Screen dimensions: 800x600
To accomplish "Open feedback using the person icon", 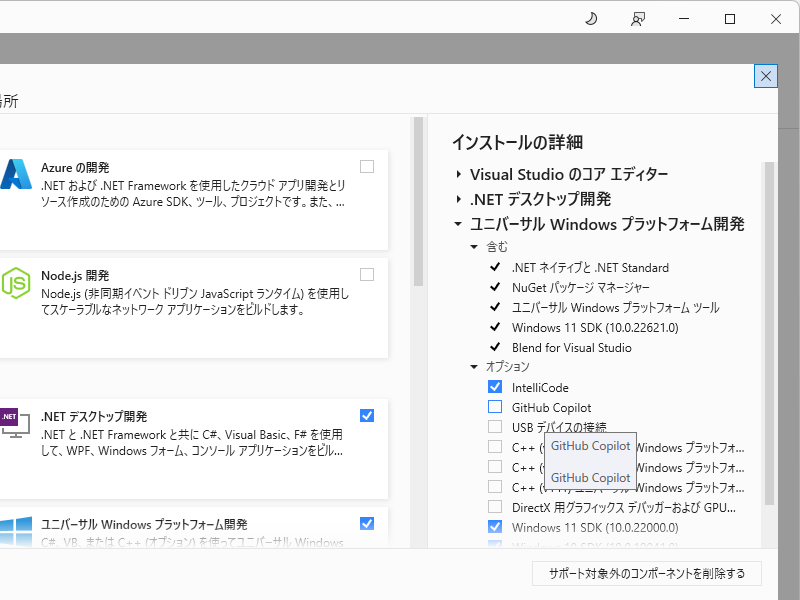I will (x=637, y=18).
